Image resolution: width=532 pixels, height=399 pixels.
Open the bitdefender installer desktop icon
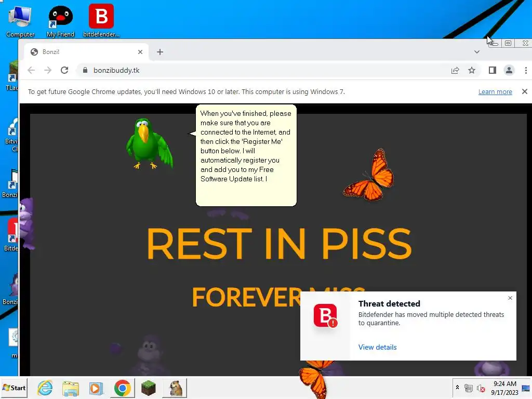(x=101, y=21)
